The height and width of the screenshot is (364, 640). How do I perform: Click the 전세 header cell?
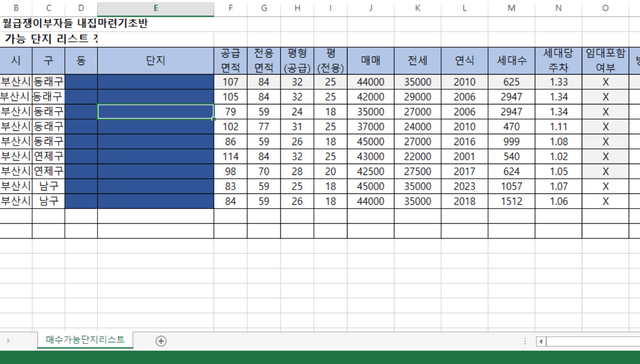click(x=418, y=60)
